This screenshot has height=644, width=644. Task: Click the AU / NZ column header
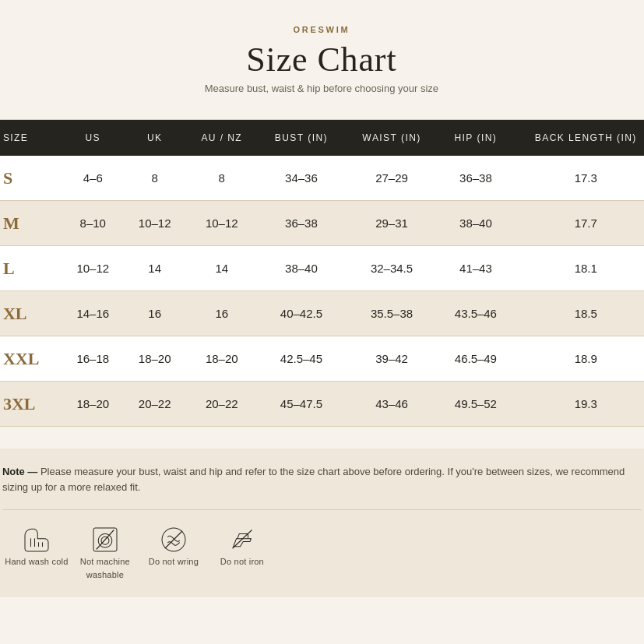[221, 138]
